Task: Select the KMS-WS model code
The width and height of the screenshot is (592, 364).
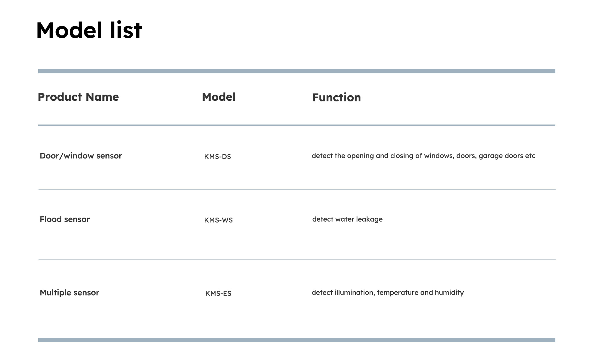Action: (x=218, y=220)
